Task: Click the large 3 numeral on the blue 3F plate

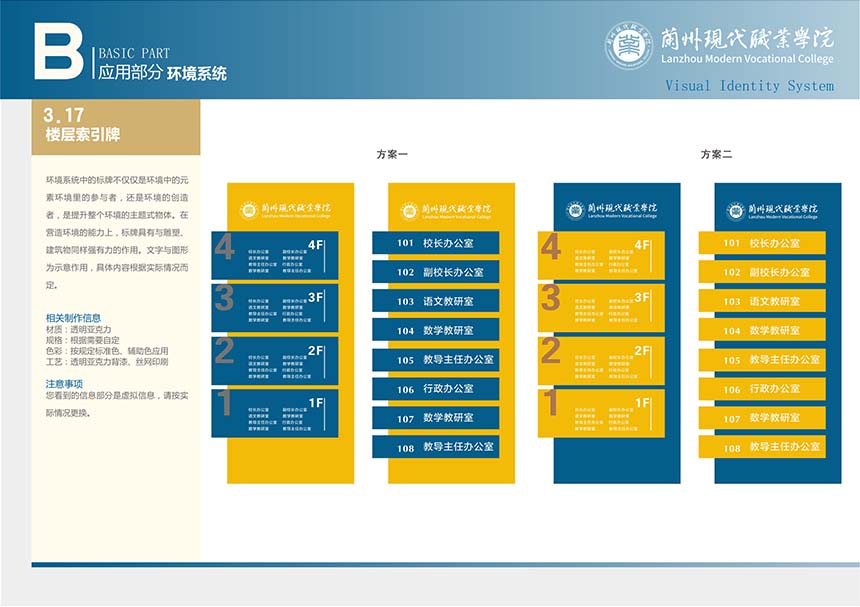Action: 224,299
